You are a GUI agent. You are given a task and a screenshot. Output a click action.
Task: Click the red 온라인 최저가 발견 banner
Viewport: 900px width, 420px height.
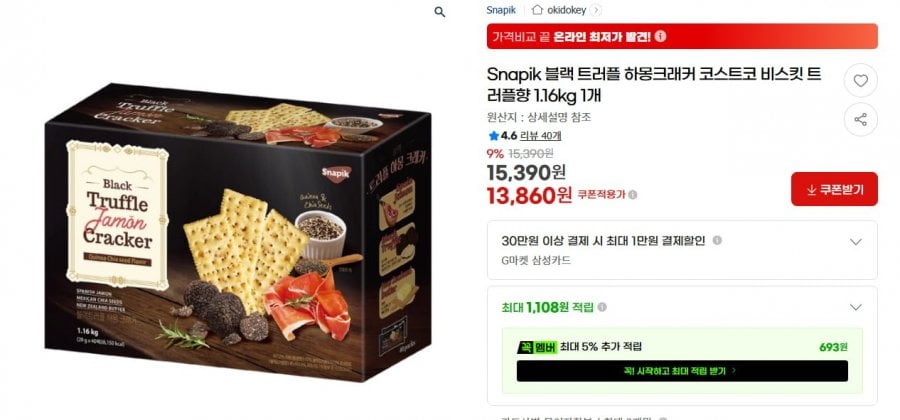click(682, 36)
